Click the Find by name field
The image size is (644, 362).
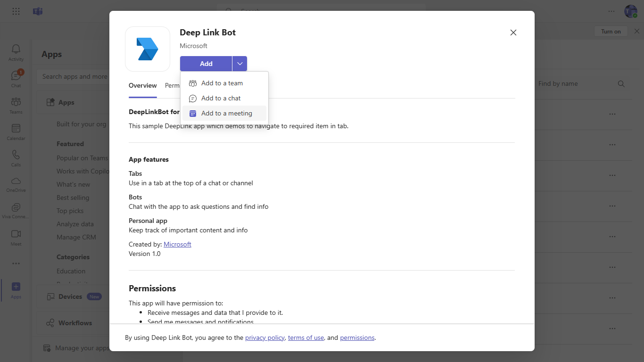pyautogui.click(x=575, y=84)
